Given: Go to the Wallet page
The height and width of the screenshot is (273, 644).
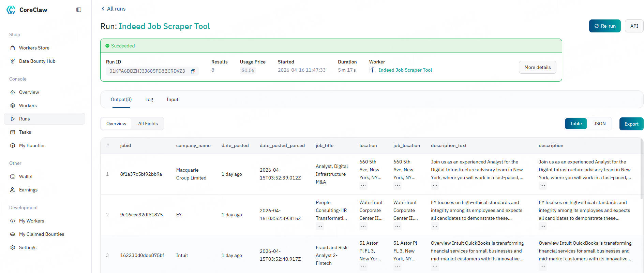Looking at the screenshot, I should tap(26, 176).
